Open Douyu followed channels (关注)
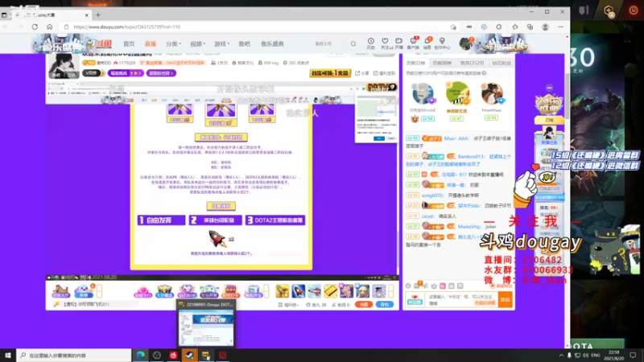The image size is (644, 362). tap(385, 43)
